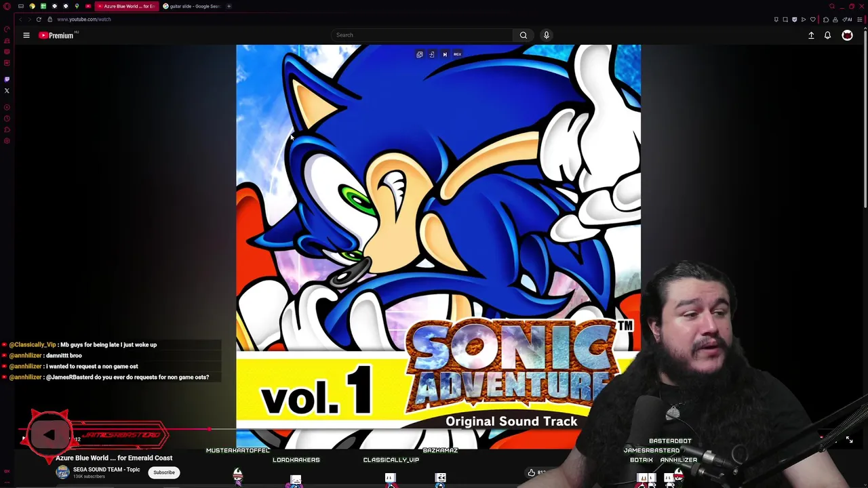
Task: Open the account avatar menu
Action: coord(847,35)
